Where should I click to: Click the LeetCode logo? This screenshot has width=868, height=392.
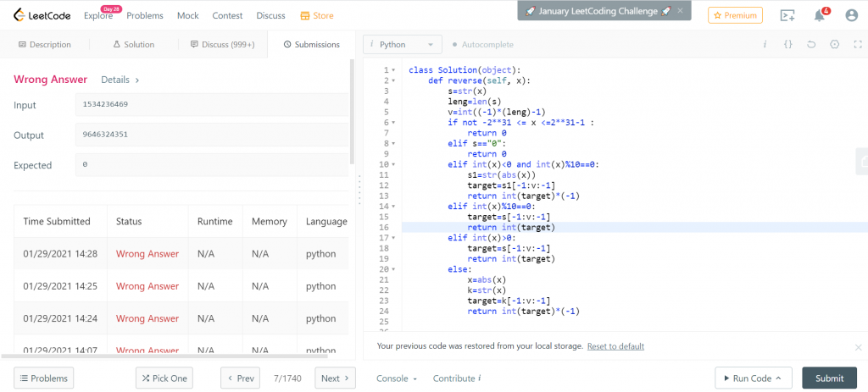42,15
